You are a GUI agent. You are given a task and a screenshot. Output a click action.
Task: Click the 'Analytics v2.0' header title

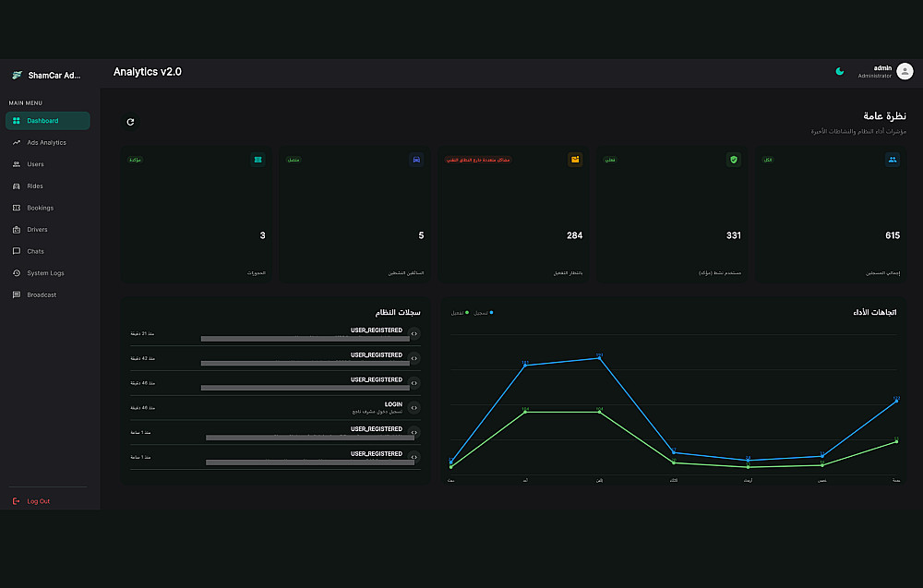(147, 72)
